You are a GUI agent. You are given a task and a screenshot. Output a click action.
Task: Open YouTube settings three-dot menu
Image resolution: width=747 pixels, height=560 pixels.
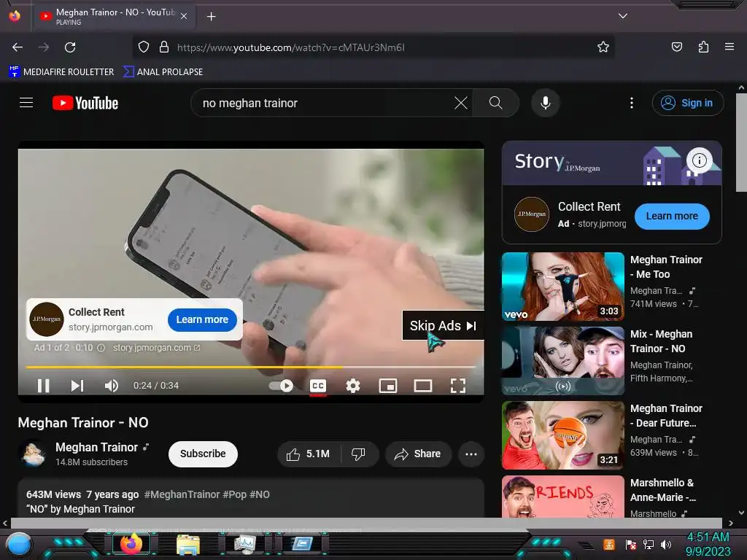(x=631, y=103)
